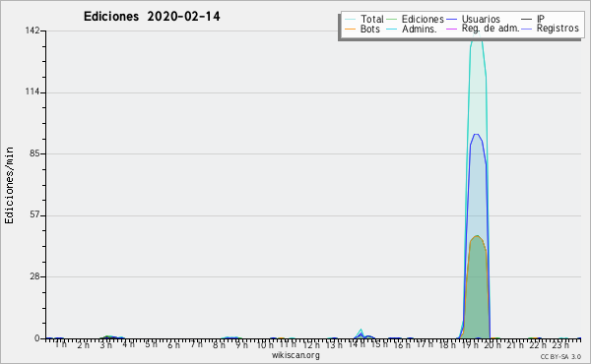Click the x-axis label '17 h'
This screenshot has height=364, width=591.
(424, 344)
